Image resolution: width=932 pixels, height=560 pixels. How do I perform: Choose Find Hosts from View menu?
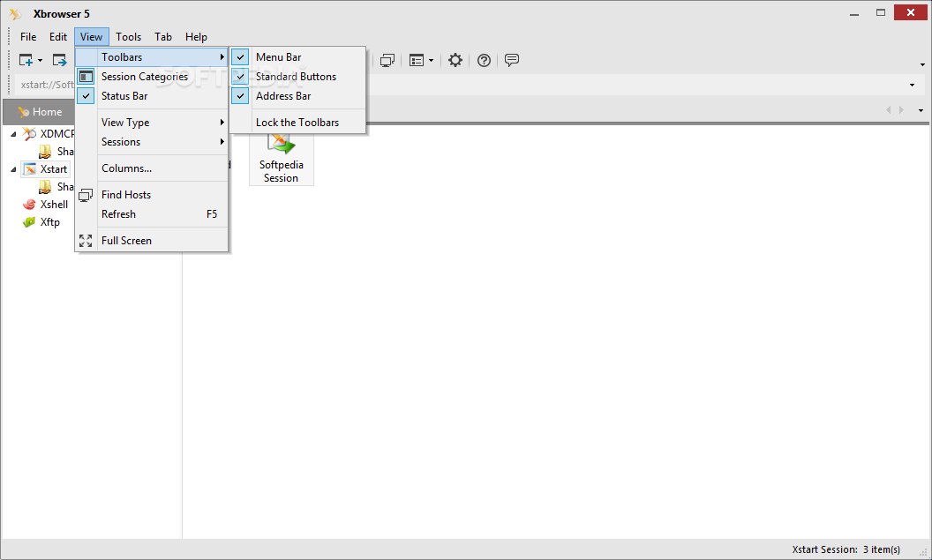click(x=152, y=195)
